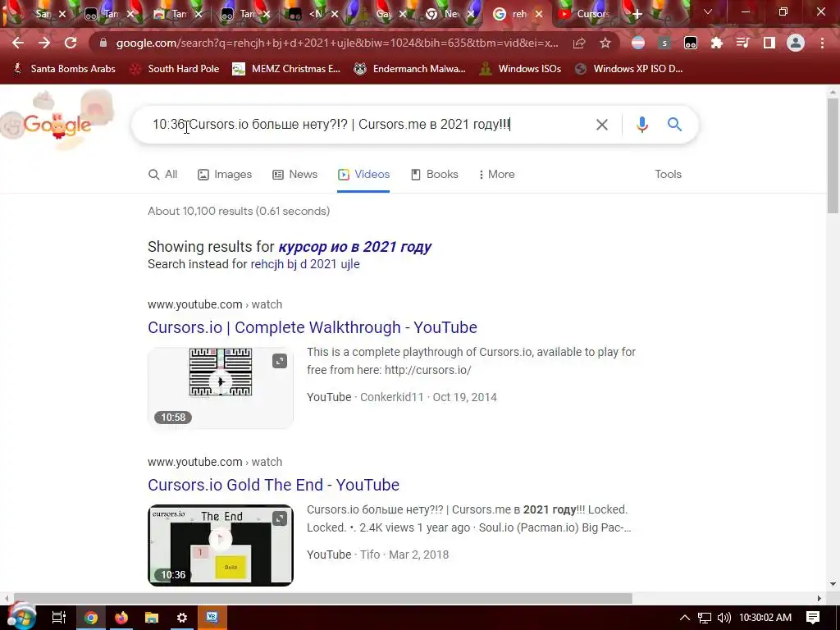Open the Extensions puzzle piece menu

point(717,43)
